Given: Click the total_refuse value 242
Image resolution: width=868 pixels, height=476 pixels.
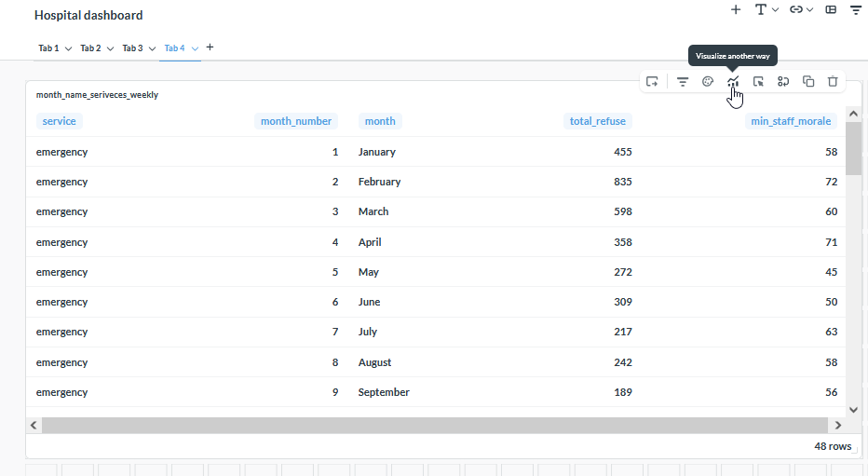Looking at the screenshot, I should click(x=623, y=362).
